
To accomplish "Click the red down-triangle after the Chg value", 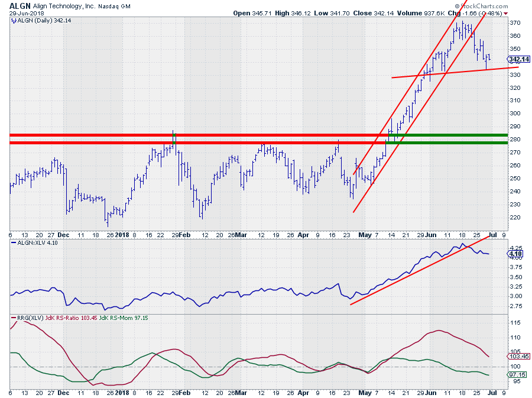I will [x=506, y=14].
